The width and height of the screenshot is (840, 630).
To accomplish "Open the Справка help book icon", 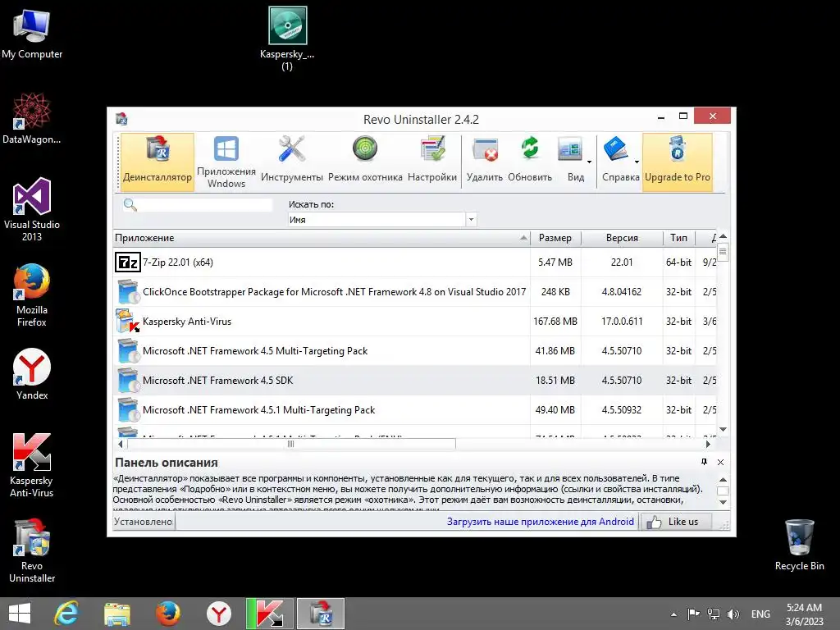I will tap(615, 149).
